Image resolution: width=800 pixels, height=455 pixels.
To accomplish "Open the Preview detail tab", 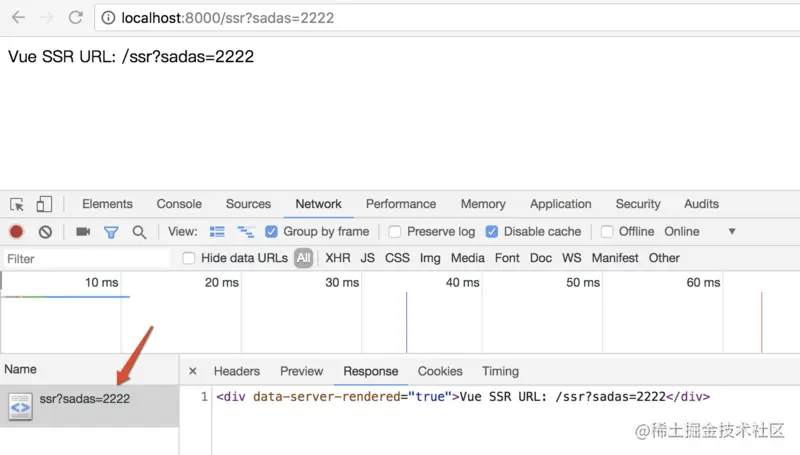I will pos(302,371).
